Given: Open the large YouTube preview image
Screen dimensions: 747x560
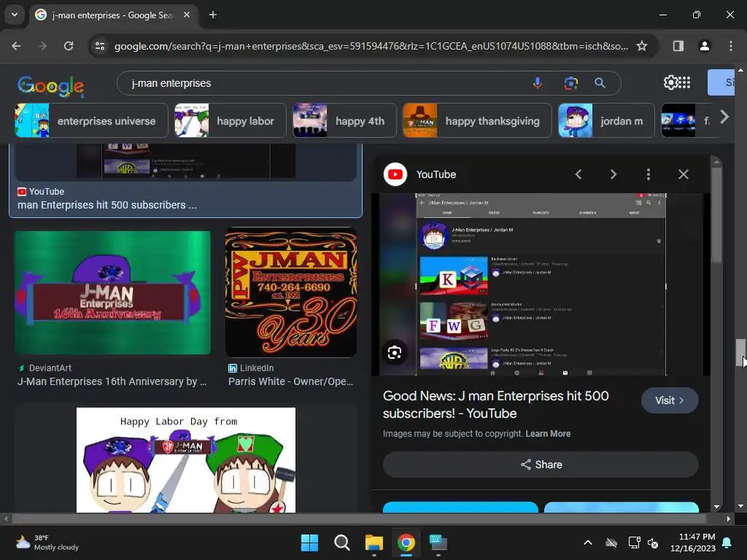Looking at the screenshot, I should 541,284.
